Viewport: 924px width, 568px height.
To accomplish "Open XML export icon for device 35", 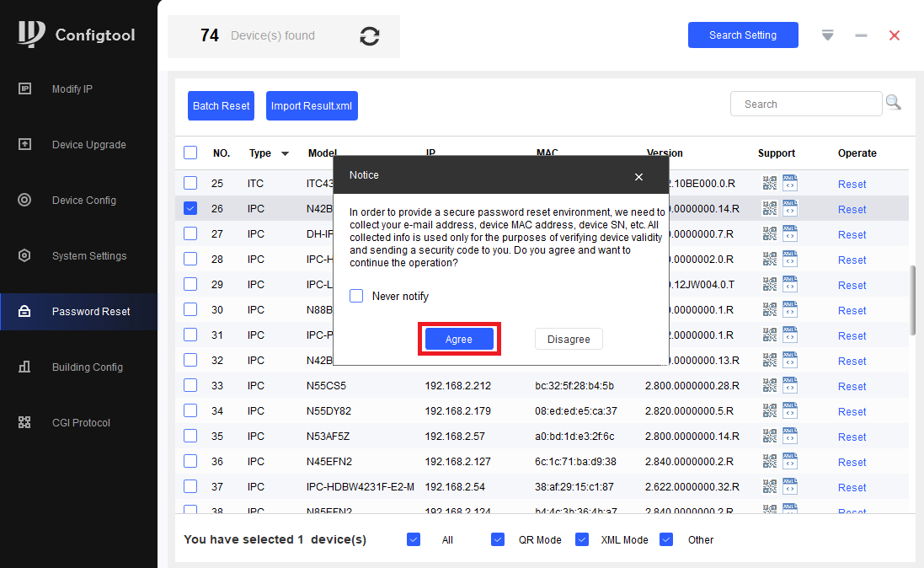I will click(x=789, y=436).
